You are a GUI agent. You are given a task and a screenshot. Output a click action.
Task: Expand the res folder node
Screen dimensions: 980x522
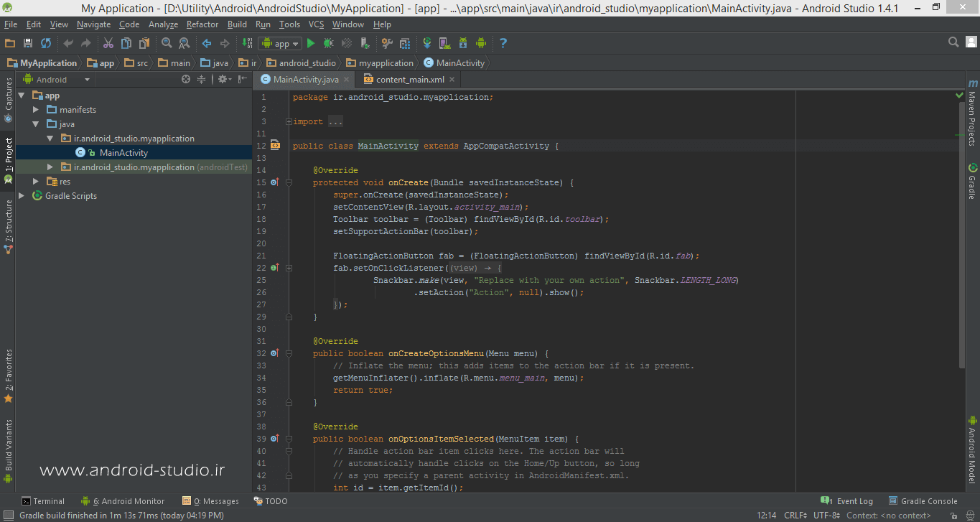(x=36, y=182)
